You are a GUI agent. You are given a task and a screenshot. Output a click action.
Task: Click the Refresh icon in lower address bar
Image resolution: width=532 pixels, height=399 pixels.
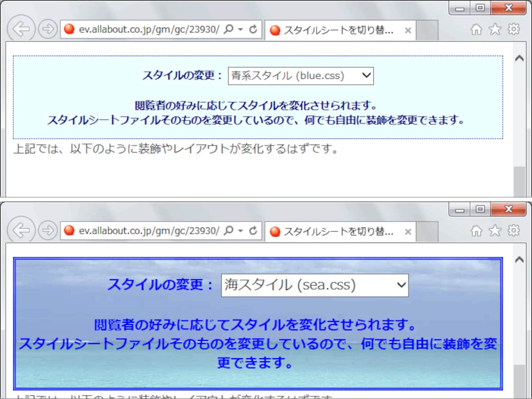click(x=253, y=231)
